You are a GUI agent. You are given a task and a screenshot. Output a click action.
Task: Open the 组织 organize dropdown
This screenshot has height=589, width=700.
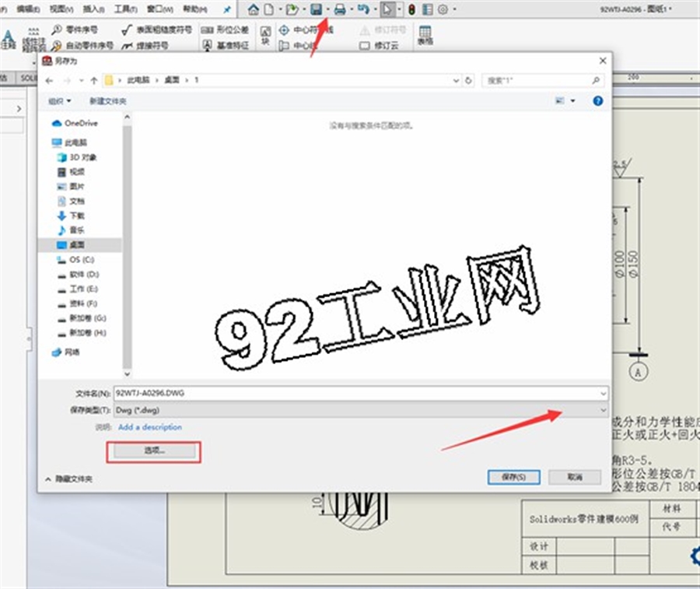coord(60,101)
